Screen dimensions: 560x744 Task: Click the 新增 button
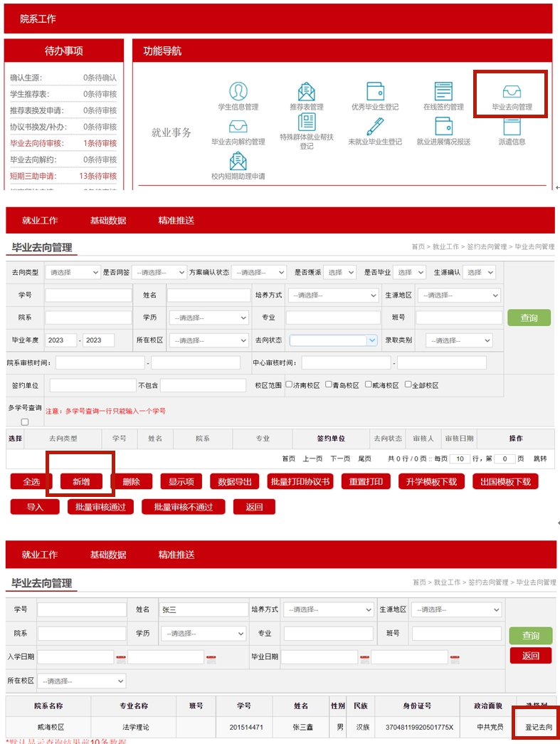point(81,481)
